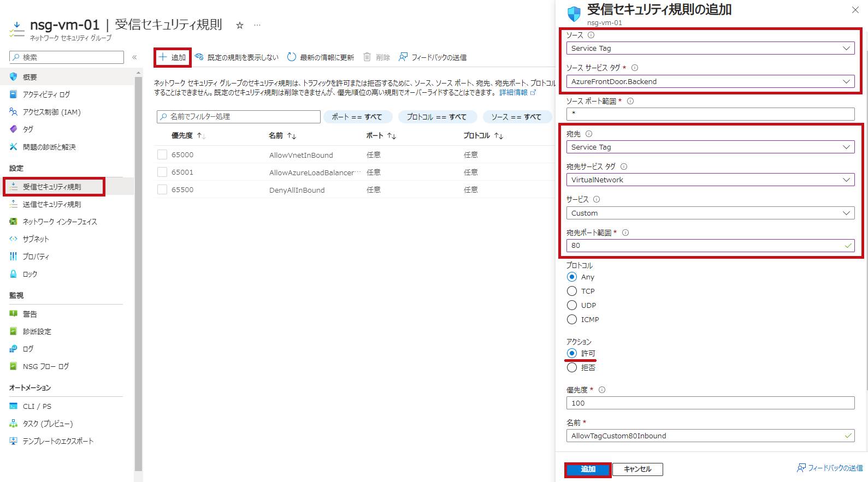Open 送信セキュリティ規則 menu item
This screenshot has width=868, height=482.
pyautogui.click(x=67, y=204)
